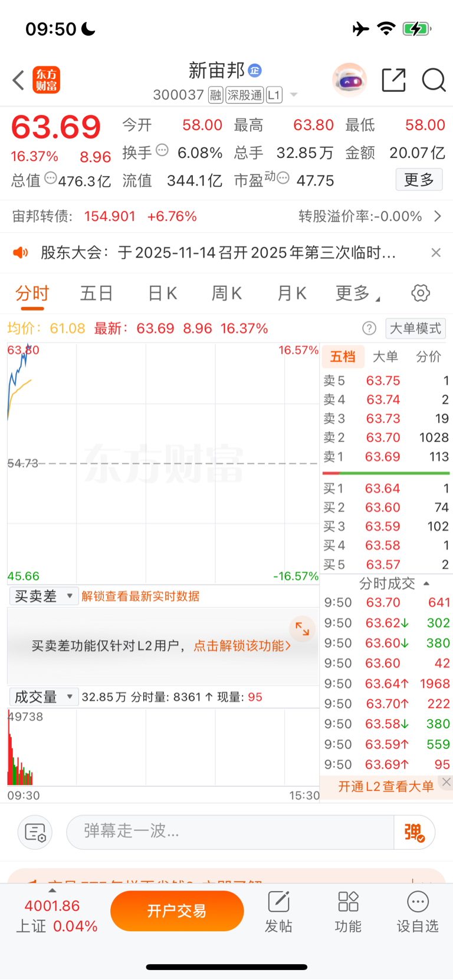Tap the 深股通 badge
Viewport: 453px width, 980px height.
click(245, 95)
